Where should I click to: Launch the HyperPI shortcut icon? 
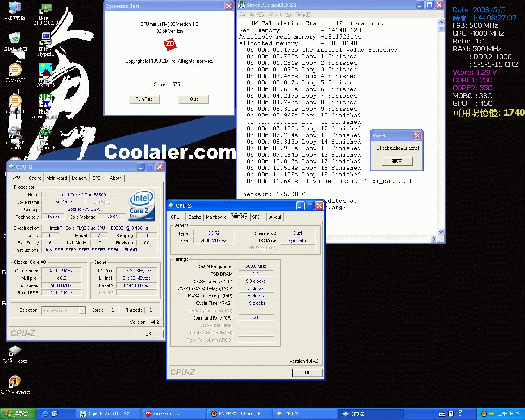click(46, 39)
